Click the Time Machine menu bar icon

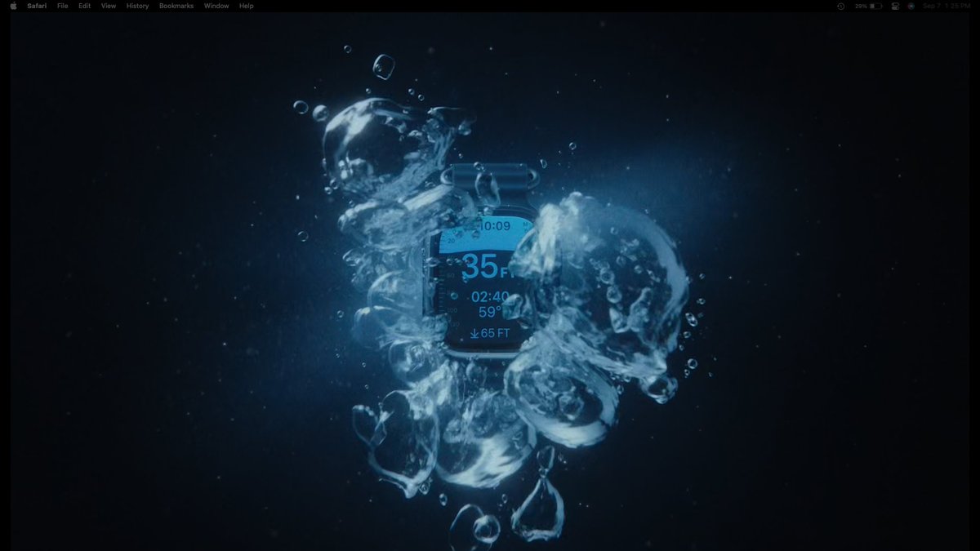(x=841, y=6)
